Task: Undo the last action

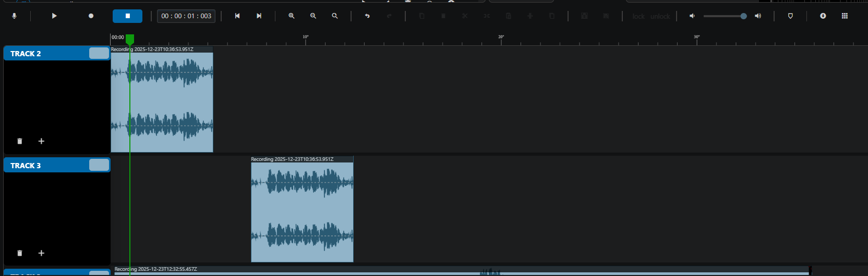Action: click(367, 16)
